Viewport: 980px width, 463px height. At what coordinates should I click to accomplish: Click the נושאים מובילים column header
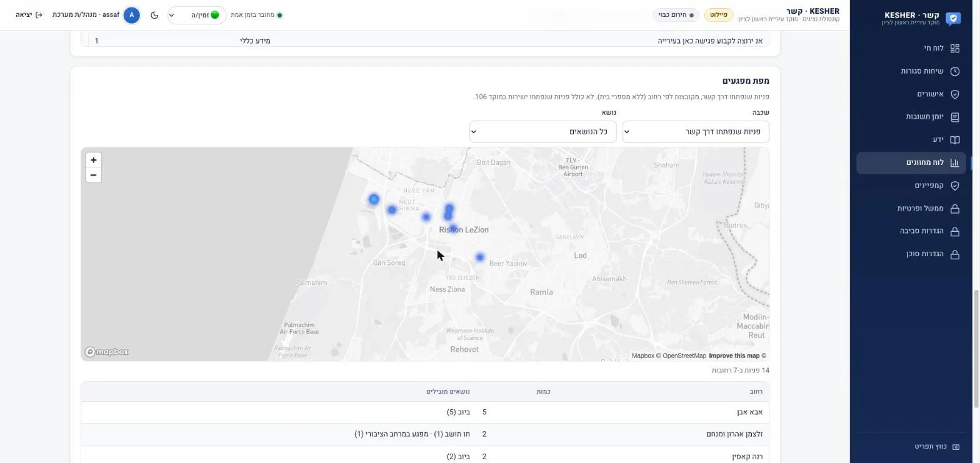(448, 392)
